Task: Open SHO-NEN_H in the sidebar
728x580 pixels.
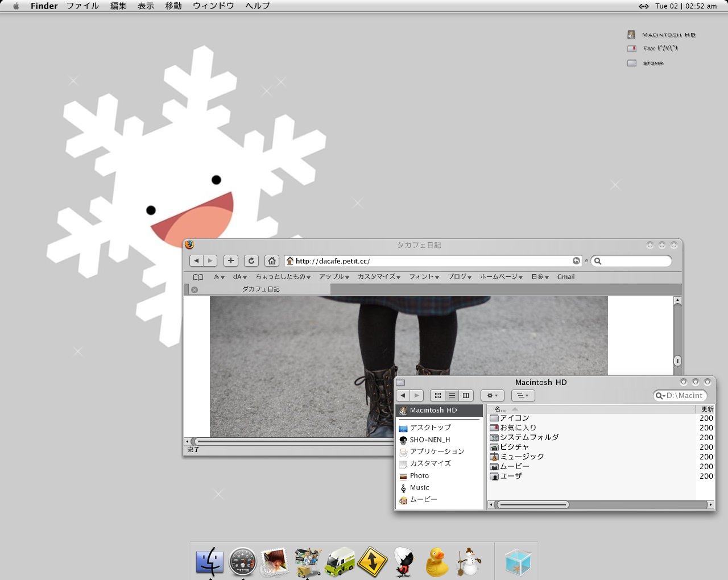Action: coord(430,440)
